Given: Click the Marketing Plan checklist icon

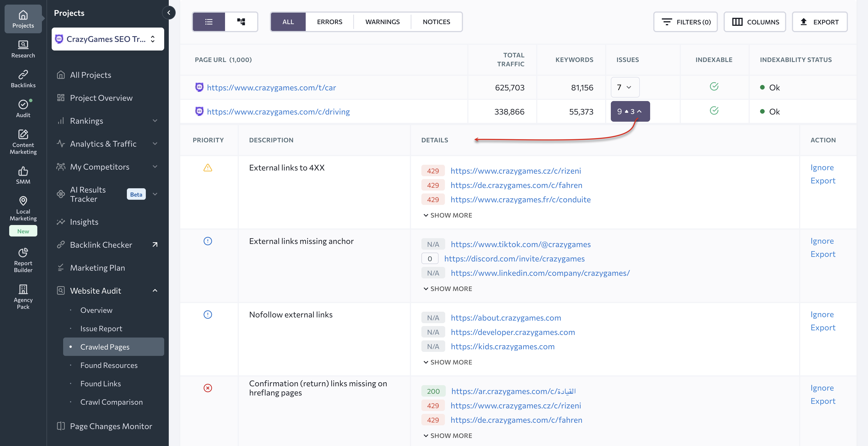Looking at the screenshot, I should click(61, 268).
